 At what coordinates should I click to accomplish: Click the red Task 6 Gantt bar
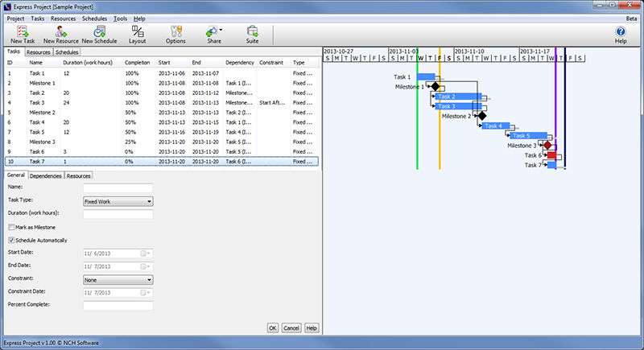pyautogui.click(x=551, y=155)
